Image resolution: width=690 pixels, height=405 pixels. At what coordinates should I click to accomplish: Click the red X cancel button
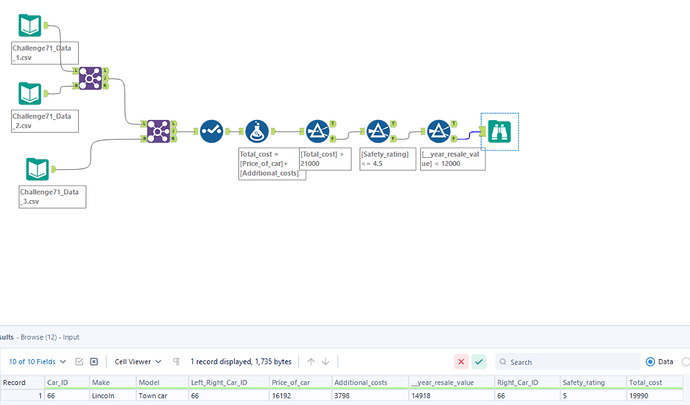[x=461, y=362]
